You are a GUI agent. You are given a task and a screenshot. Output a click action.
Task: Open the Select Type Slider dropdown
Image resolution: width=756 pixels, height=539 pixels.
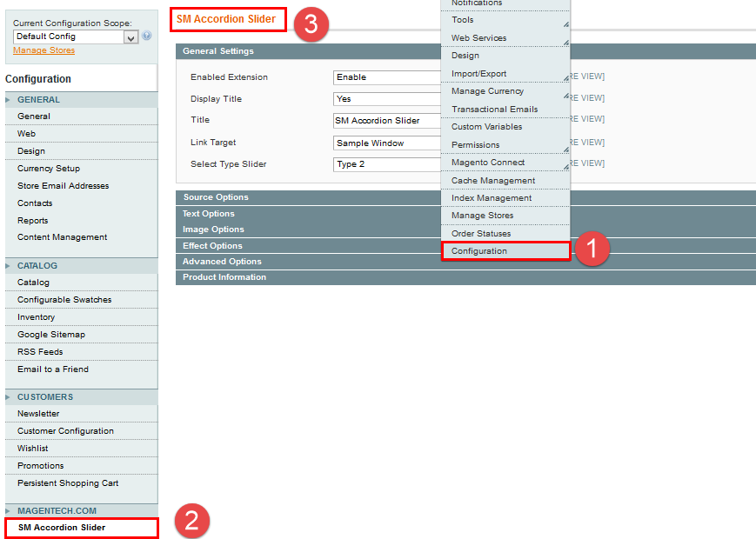pyautogui.click(x=386, y=164)
